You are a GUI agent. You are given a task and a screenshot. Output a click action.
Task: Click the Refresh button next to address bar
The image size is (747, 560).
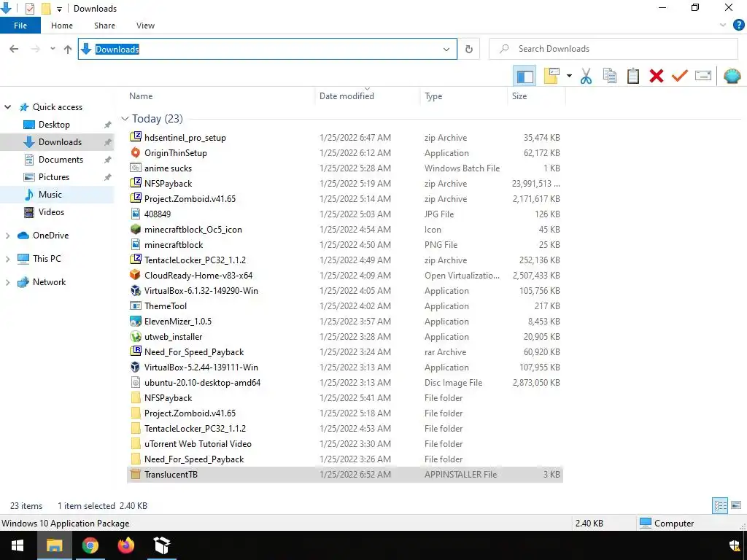click(x=469, y=49)
